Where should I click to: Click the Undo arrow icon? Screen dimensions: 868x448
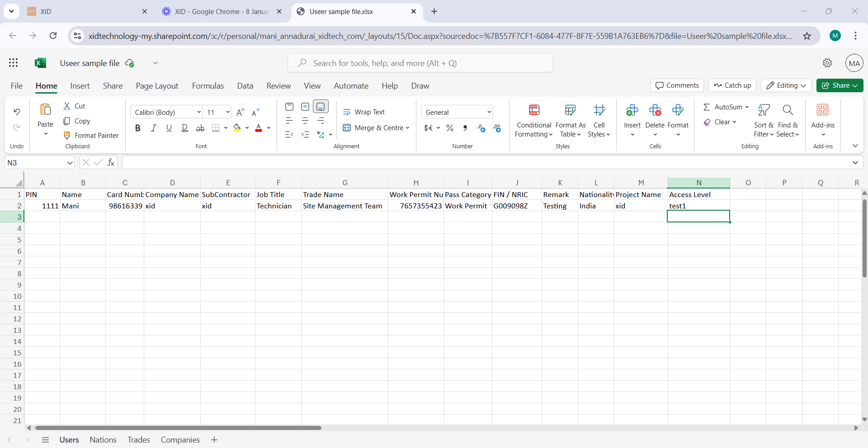pyautogui.click(x=17, y=112)
